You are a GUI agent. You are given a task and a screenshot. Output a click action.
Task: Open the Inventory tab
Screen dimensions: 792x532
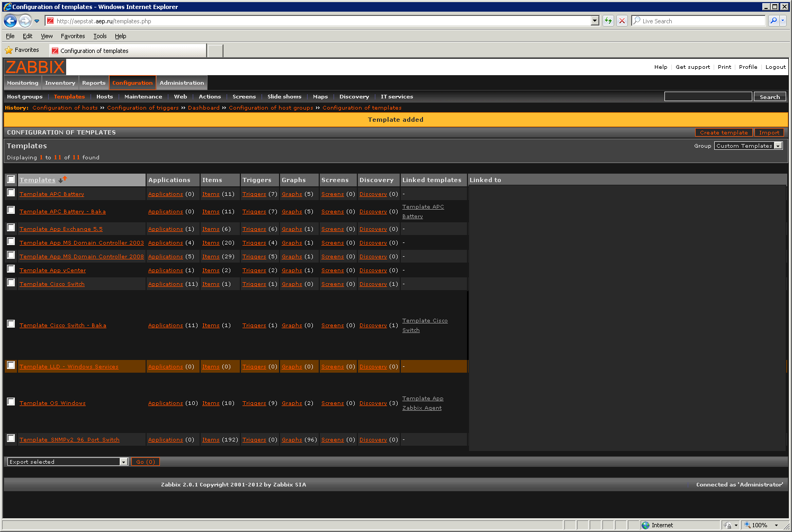tap(60, 83)
